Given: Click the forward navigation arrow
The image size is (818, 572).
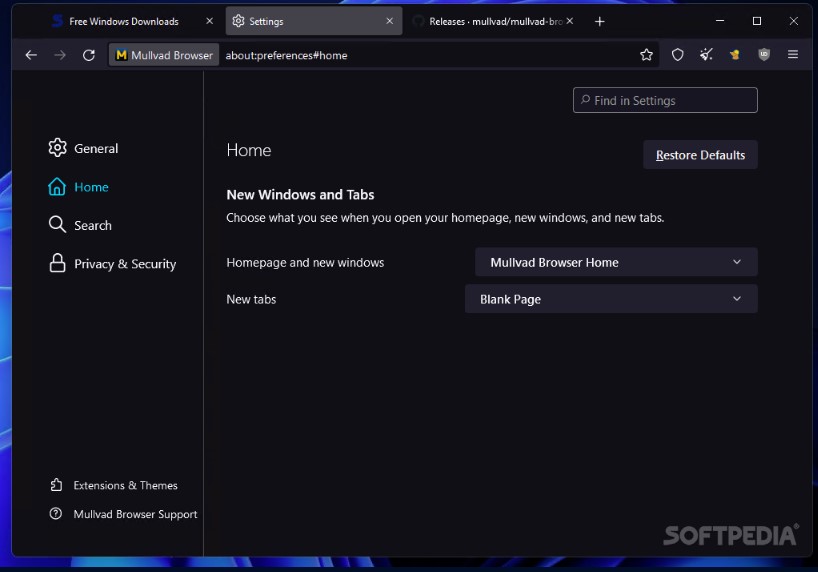Looking at the screenshot, I should coord(60,55).
